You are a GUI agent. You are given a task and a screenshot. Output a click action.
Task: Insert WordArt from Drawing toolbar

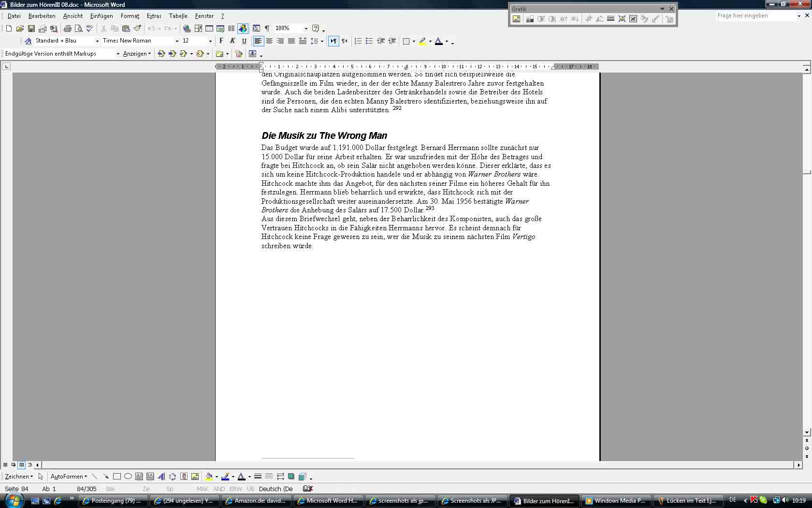pos(161,477)
